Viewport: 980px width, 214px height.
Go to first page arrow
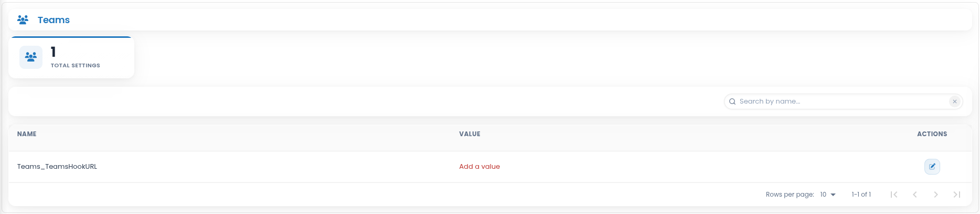[x=894, y=195]
